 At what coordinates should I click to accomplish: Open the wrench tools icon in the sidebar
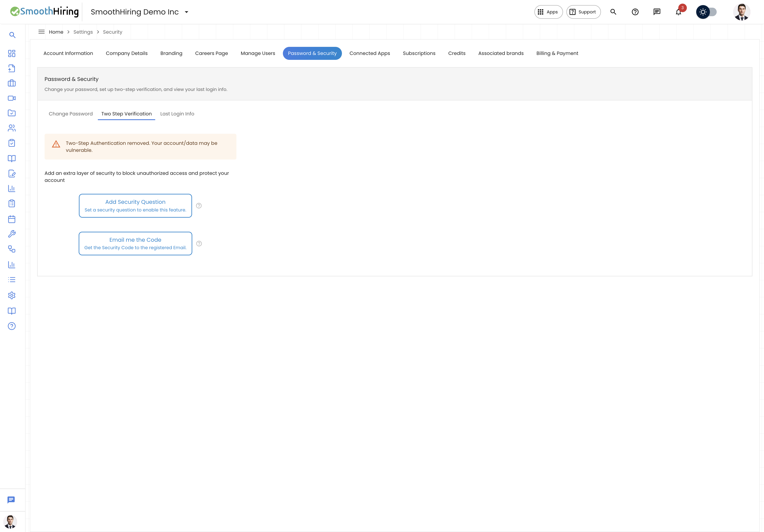[12, 234]
